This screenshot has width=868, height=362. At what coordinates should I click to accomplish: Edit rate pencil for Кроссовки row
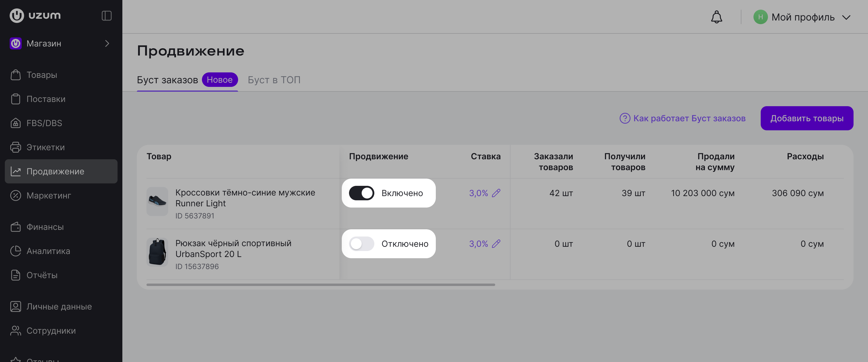pyautogui.click(x=496, y=193)
